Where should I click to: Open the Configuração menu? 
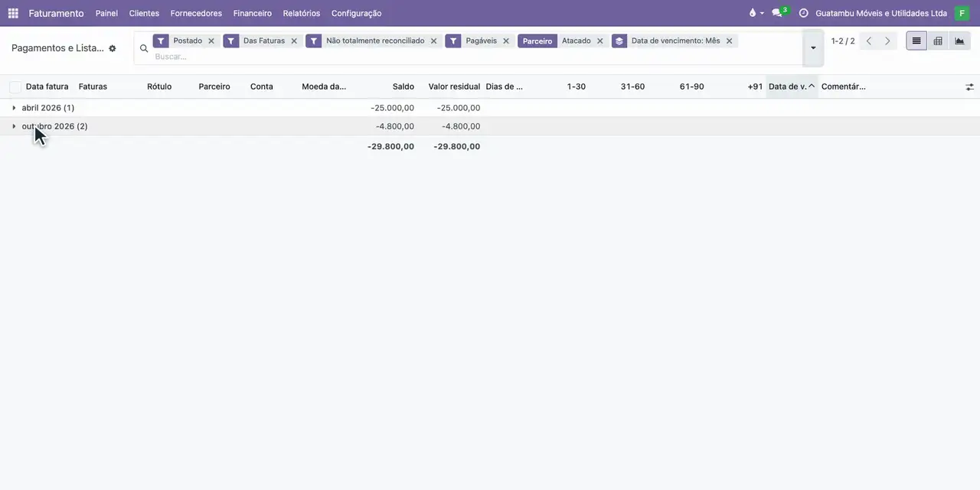point(356,13)
